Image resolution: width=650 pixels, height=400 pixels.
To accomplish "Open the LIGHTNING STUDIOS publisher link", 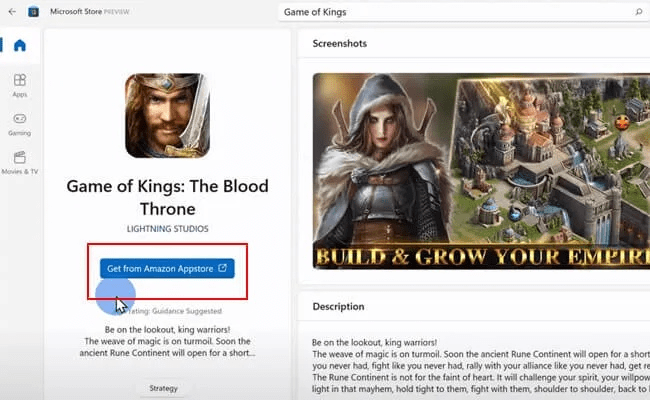I will (167, 229).
